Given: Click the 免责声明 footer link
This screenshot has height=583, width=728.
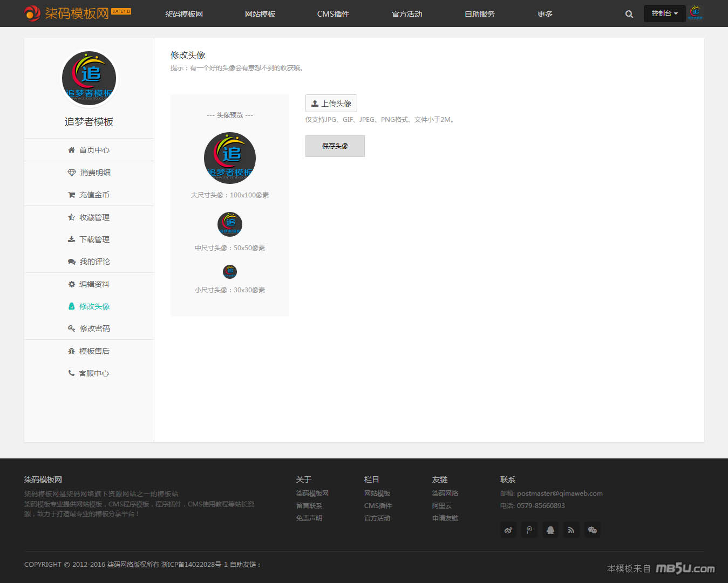Looking at the screenshot, I should 309,518.
